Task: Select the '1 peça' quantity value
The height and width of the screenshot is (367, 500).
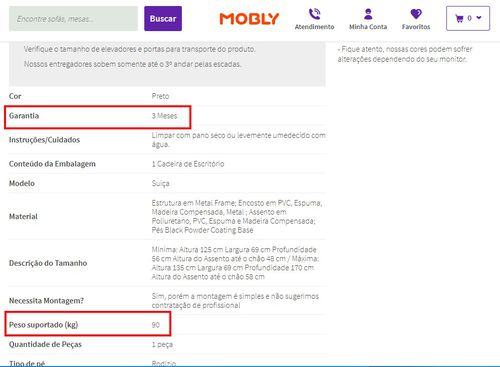Action: [162, 344]
